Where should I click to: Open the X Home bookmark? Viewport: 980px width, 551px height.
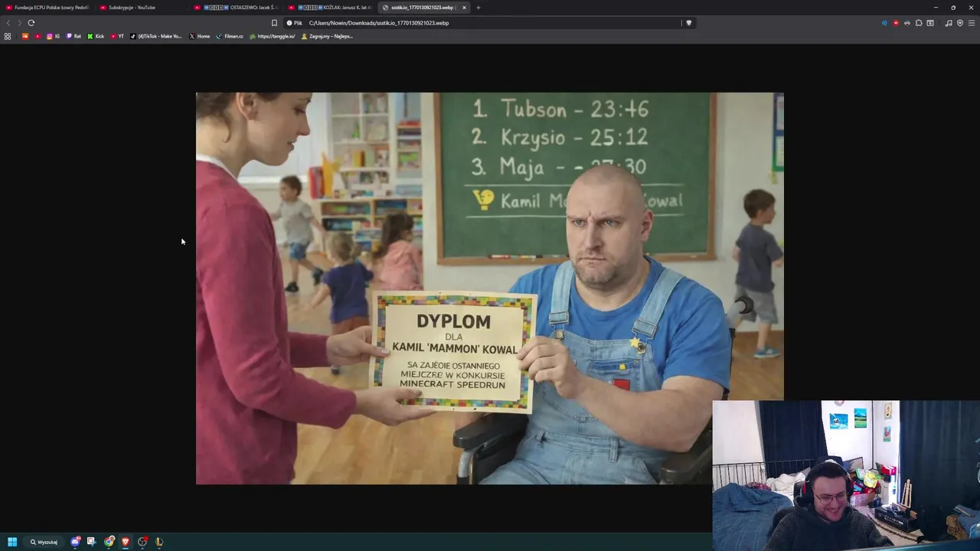pos(199,36)
